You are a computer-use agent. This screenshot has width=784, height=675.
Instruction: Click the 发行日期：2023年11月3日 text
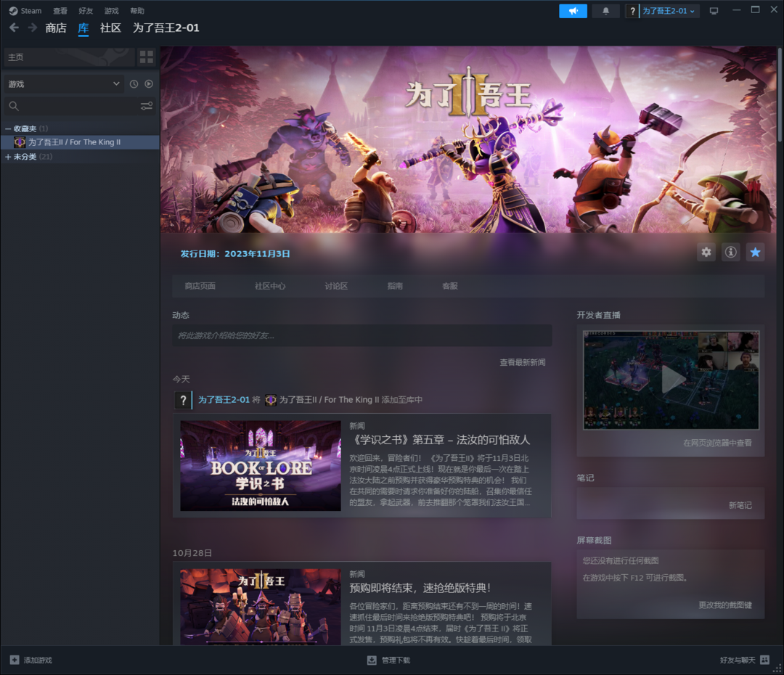click(235, 254)
